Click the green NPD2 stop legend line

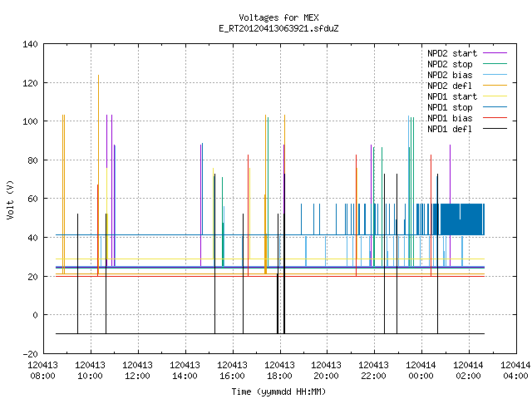tap(495, 64)
